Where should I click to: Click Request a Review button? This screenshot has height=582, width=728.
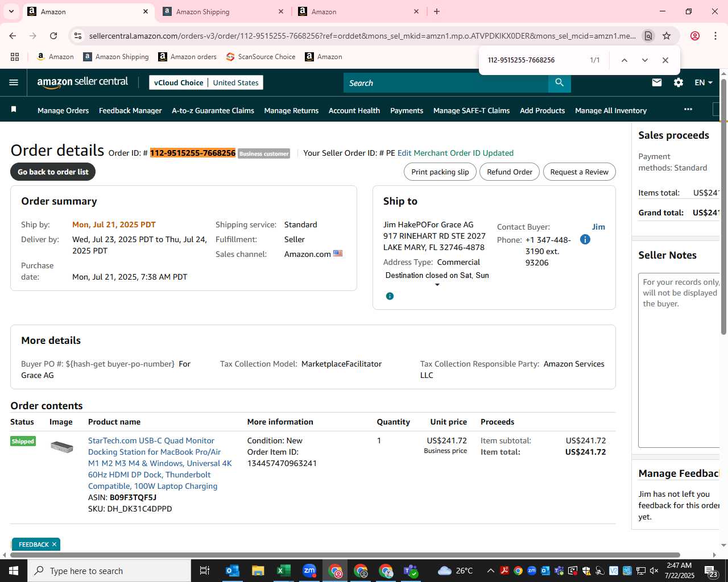(579, 172)
